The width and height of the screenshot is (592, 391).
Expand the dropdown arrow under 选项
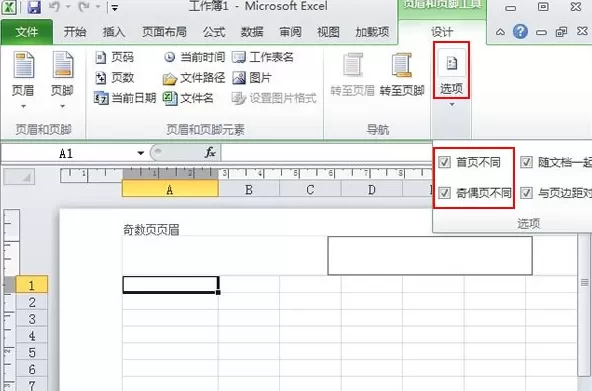point(452,105)
